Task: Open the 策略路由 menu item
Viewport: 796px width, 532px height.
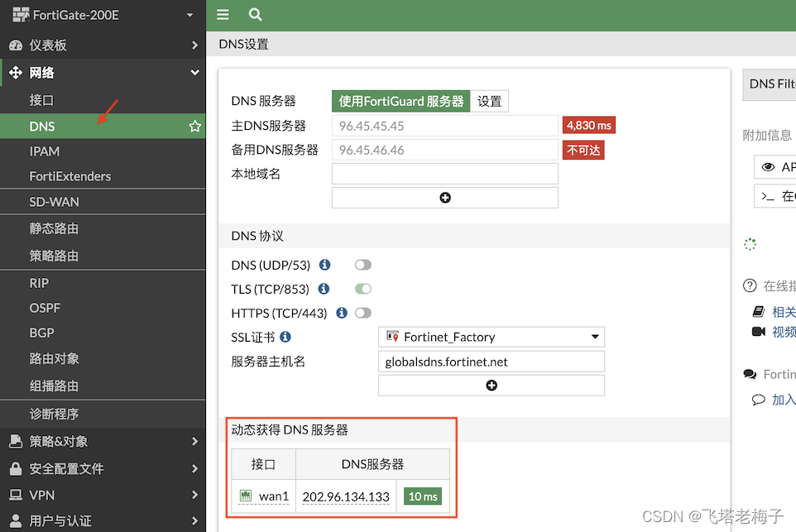Action: pos(103,256)
